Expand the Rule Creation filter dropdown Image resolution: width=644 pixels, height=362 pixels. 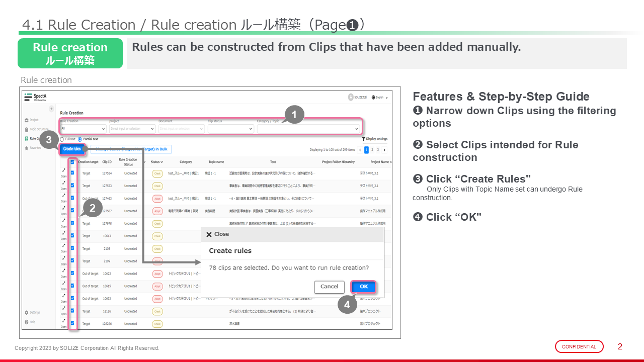coord(83,129)
